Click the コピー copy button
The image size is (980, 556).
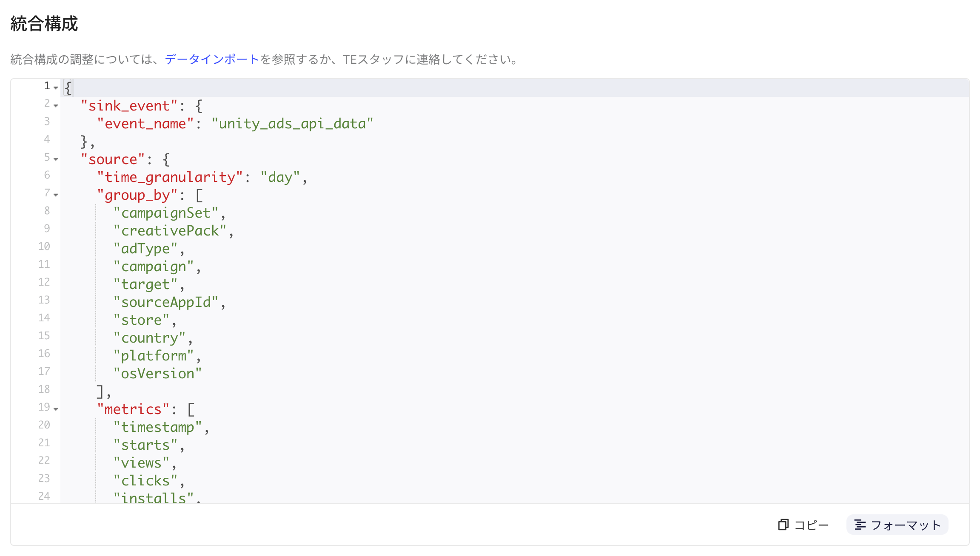(x=803, y=525)
